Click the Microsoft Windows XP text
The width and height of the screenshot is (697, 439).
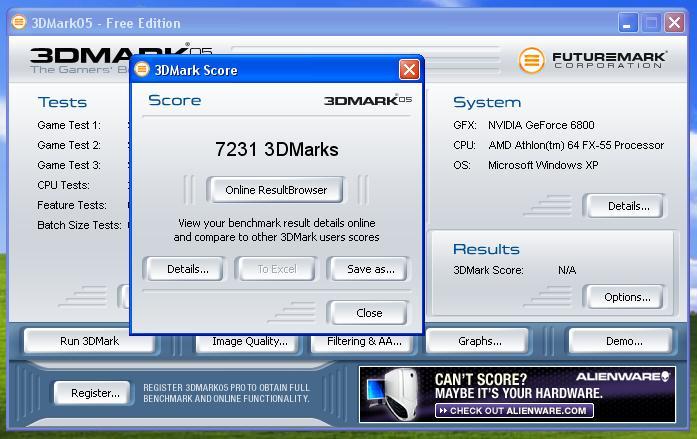(x=543, y=165)
